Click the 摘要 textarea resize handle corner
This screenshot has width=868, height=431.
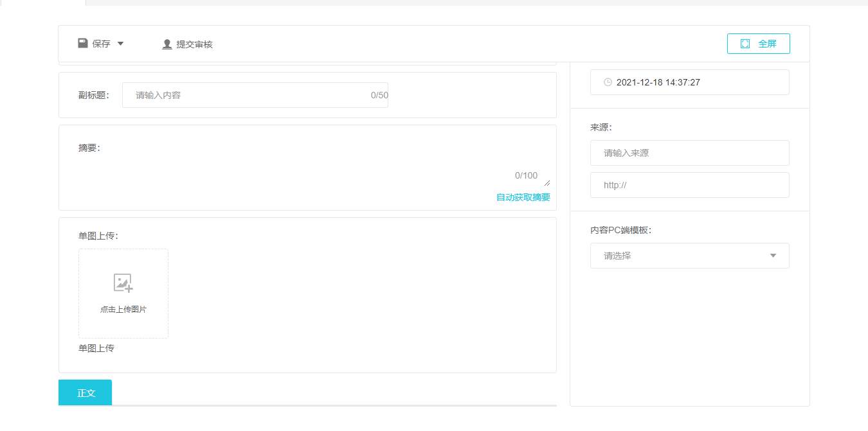[x=547, y=183]
